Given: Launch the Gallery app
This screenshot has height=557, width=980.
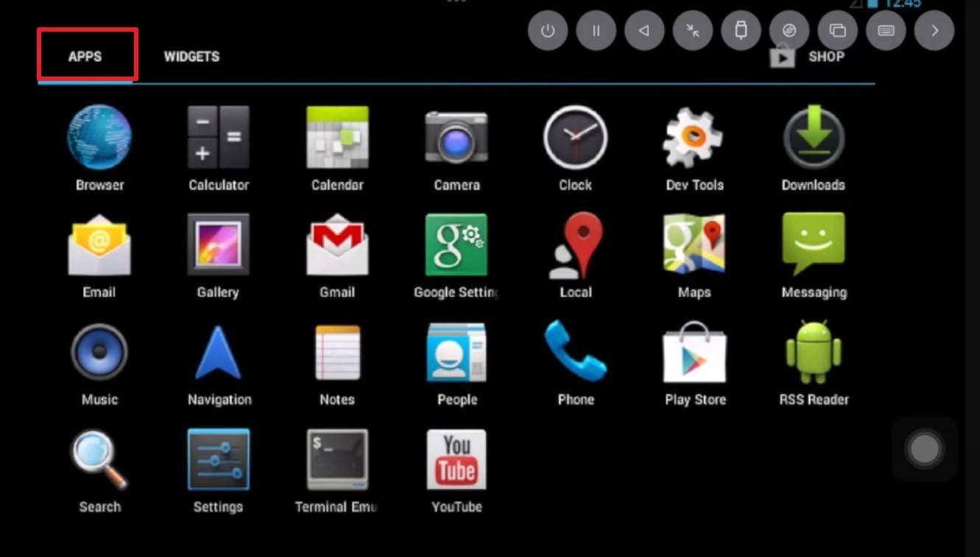Looking at the screenshot, I should coord(219,245).
